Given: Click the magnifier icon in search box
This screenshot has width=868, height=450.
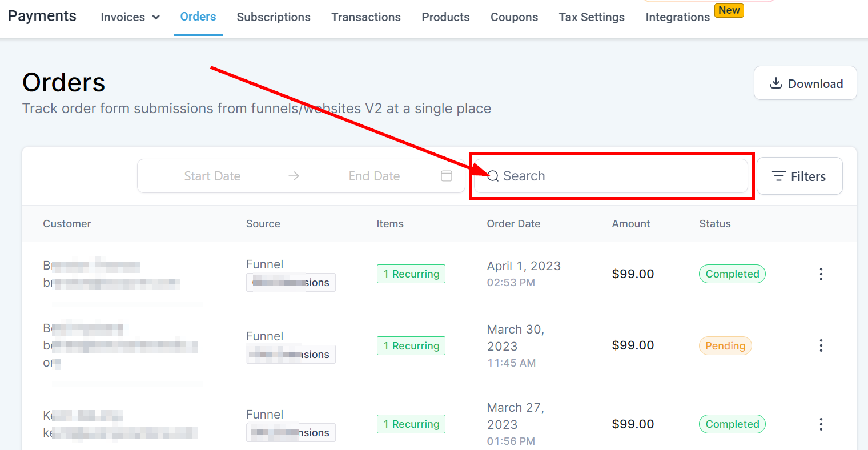Looking at the screenshot, I should coord(493,176).
